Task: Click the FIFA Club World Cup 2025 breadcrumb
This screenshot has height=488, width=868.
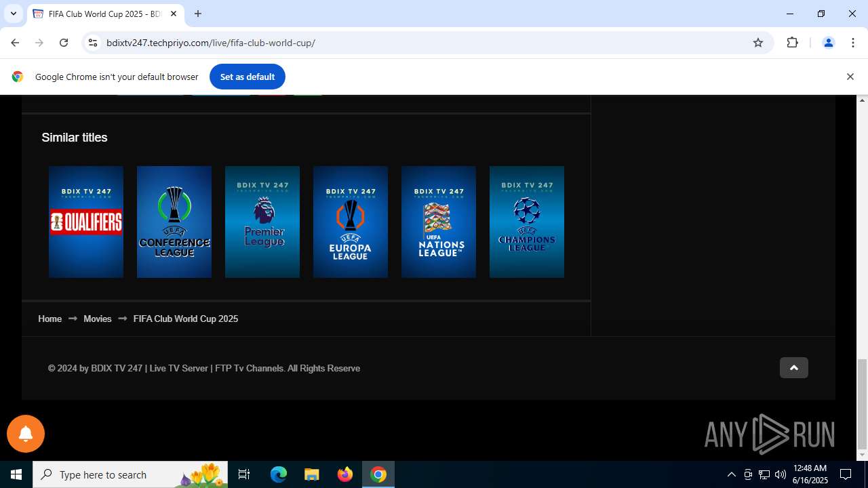Action: pyautogui.click(x=186, y=319)
